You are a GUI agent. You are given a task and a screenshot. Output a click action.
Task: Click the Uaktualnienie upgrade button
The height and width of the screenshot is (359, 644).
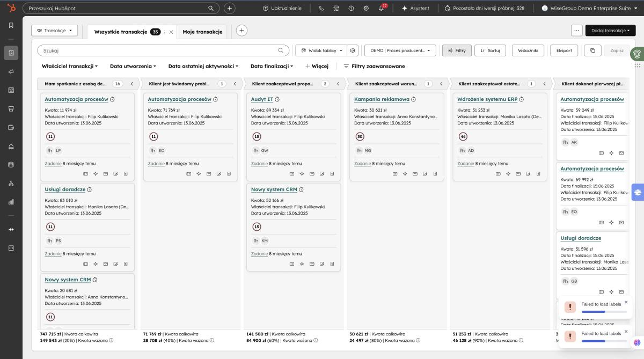282,8
